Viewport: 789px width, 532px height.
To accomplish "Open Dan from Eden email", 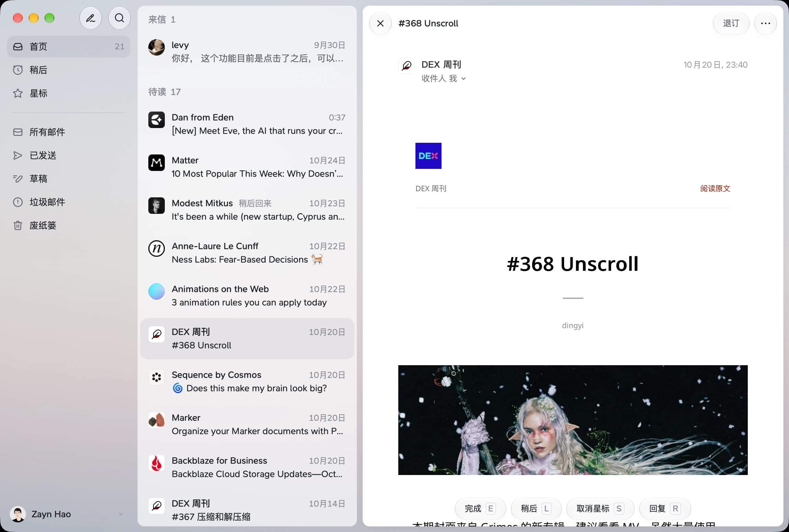I will [247, 124].
